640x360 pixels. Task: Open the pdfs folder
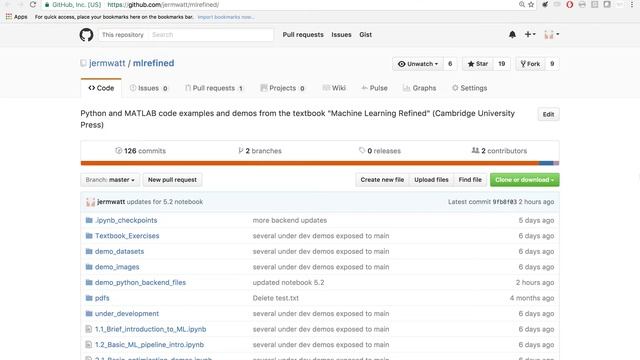(x=102, y=298)
